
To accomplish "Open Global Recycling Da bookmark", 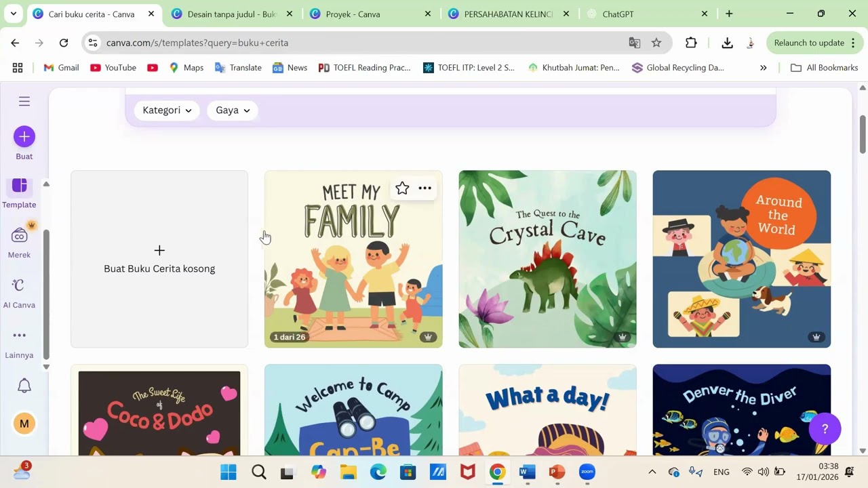I will (x=677, y=68).
